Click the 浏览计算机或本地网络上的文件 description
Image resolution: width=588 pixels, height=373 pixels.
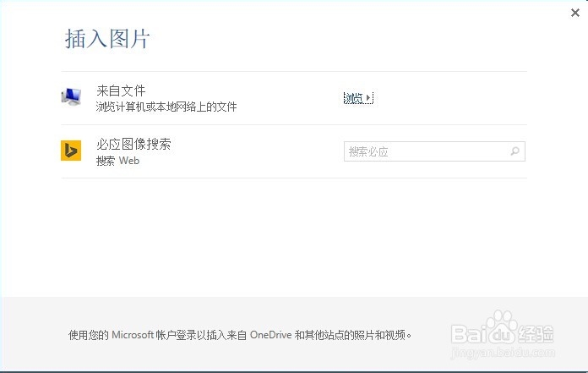coord(166,107)
